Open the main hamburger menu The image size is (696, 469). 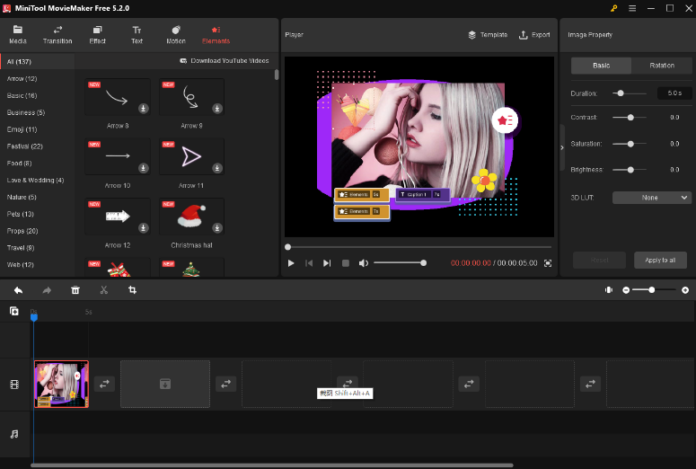coord(632,8)
